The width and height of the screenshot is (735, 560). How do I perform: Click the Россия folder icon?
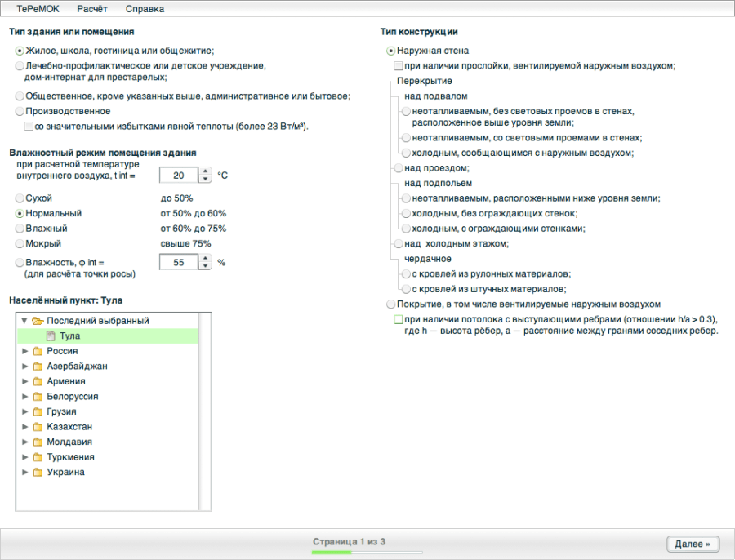pos(38,351)
